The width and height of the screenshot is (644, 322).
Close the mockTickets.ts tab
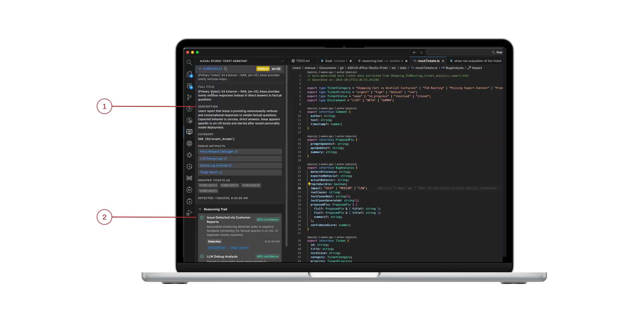tap(443, 61)
